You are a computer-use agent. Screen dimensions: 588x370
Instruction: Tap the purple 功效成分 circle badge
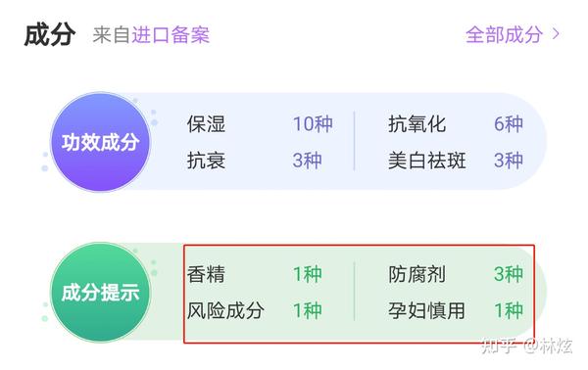(100, 142)
